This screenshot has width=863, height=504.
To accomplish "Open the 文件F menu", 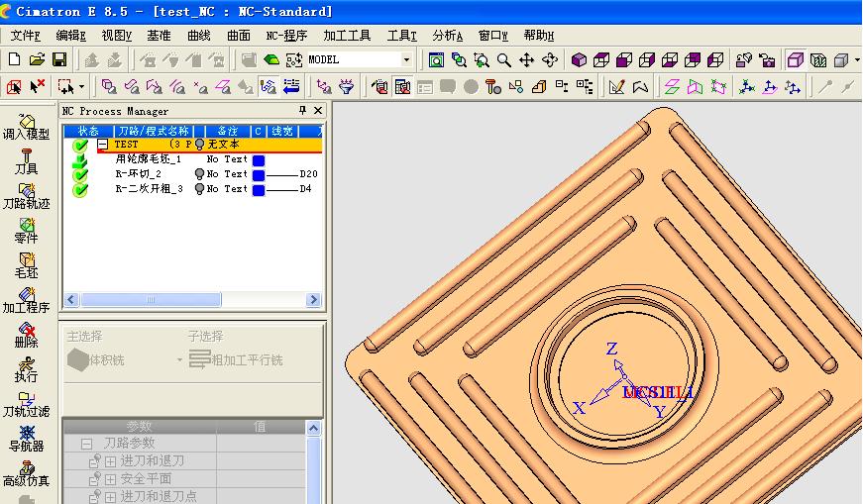I will pyautogui.click(x=26, y=36).
